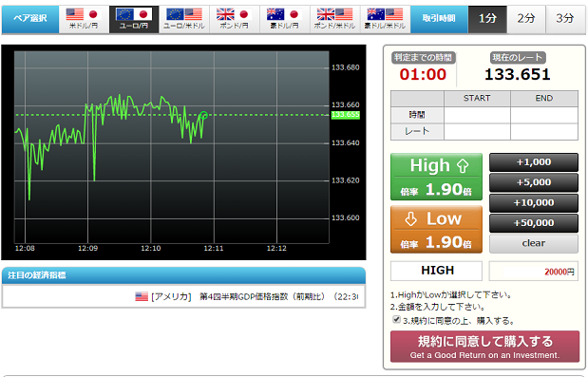The height and width of the screenshot is (377, 588).
Task: Select the AUD/USD flag pair
Action: pos(385,14)
